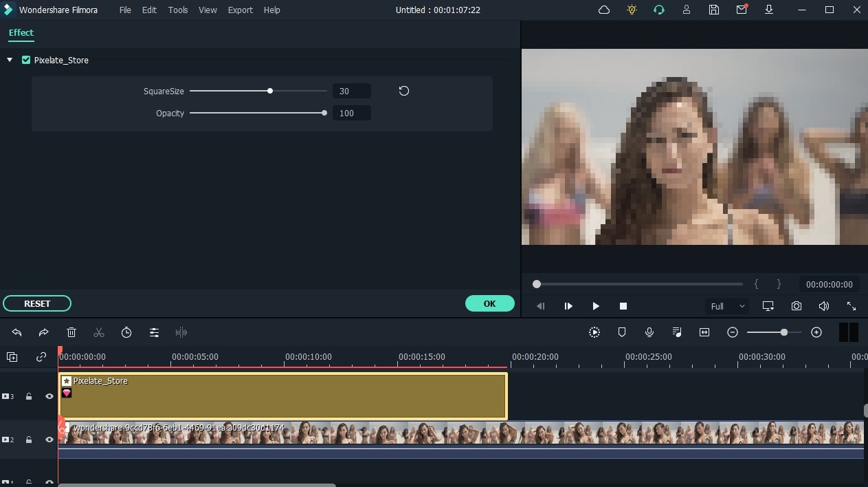
Task: Take a snapshot with camera icon
Action: (x=796, y=306)
